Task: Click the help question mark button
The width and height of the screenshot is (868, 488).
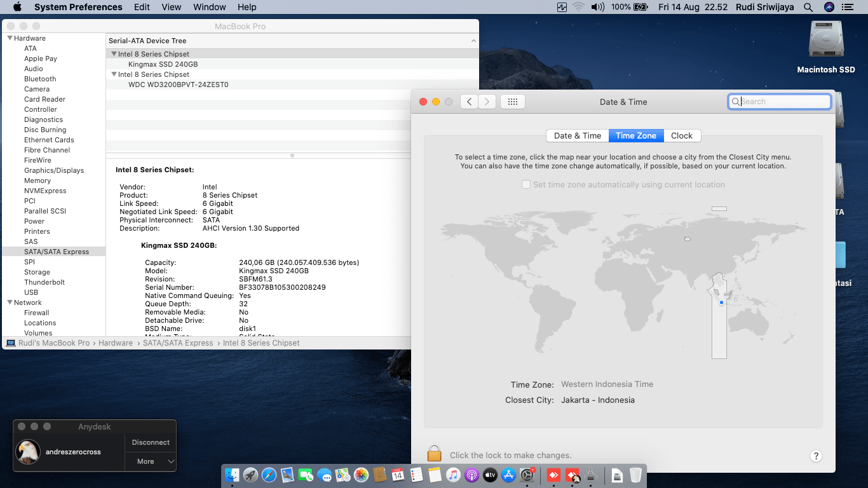Action: point(817,456)
